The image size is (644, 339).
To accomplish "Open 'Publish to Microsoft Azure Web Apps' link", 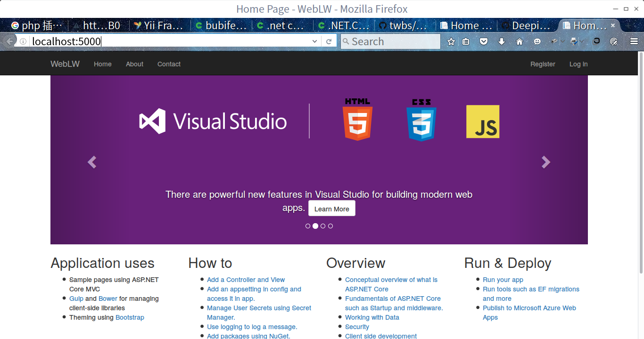I will pyautogui.click(x=529, y=313).
